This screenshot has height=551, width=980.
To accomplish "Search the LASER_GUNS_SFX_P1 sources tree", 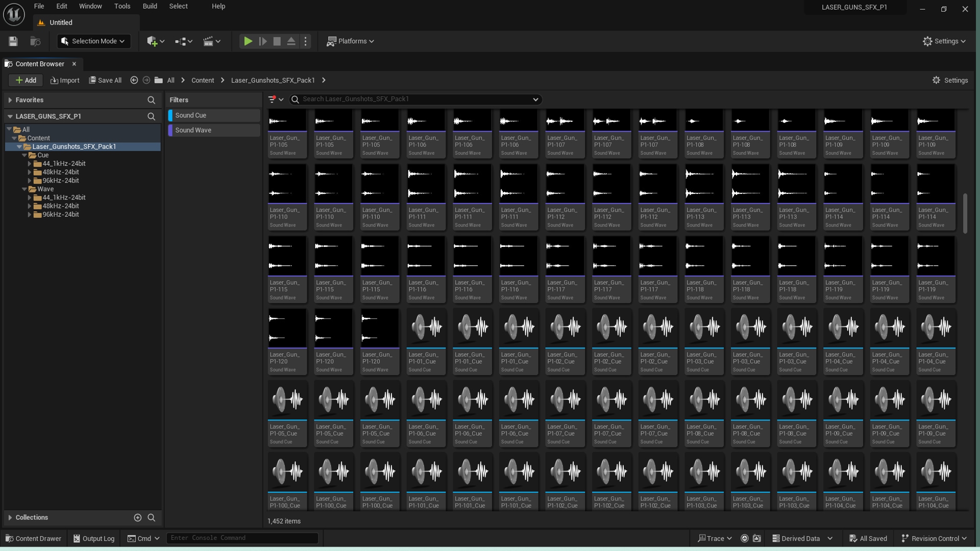I will click(151, 116).
